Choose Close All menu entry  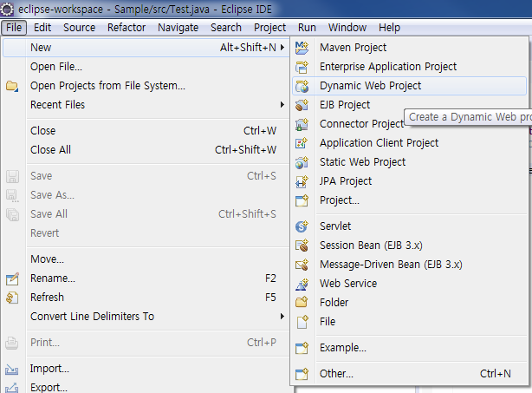pyautogui.click(x=146, y=150)
